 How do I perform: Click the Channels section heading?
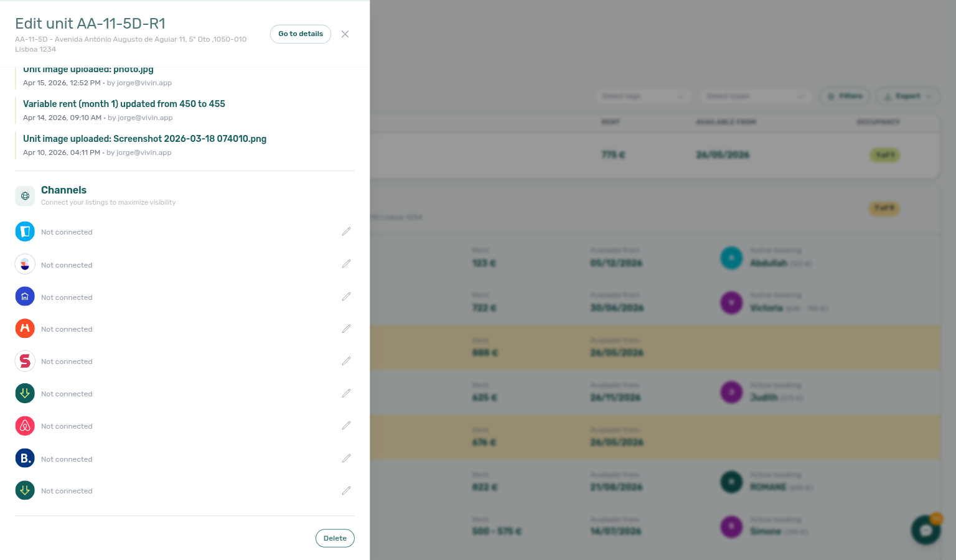tap(63, 190)
